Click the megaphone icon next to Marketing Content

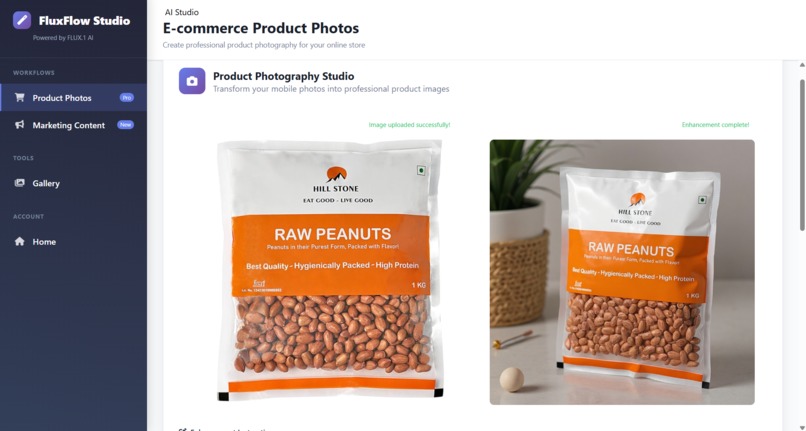[20, 125]
